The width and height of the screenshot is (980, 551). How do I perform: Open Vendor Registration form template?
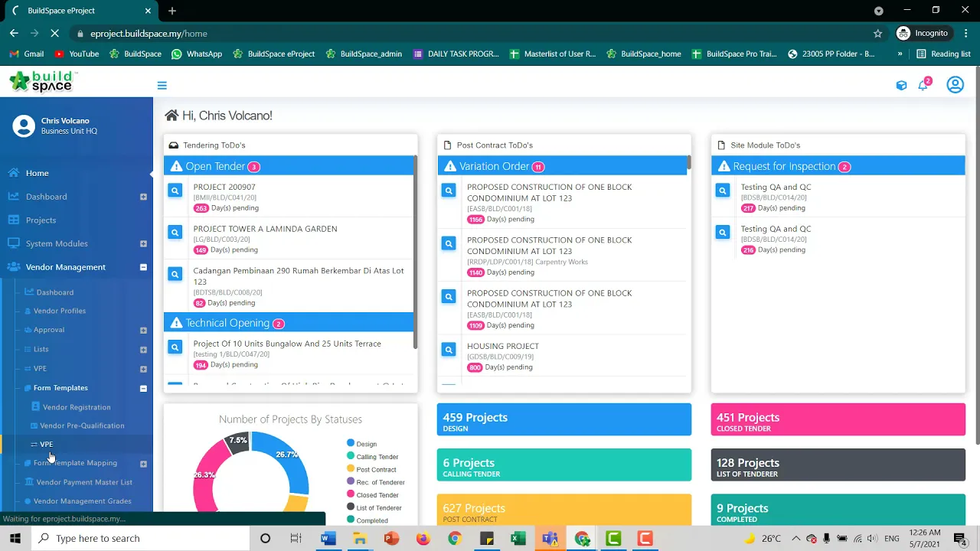point(77,407)
